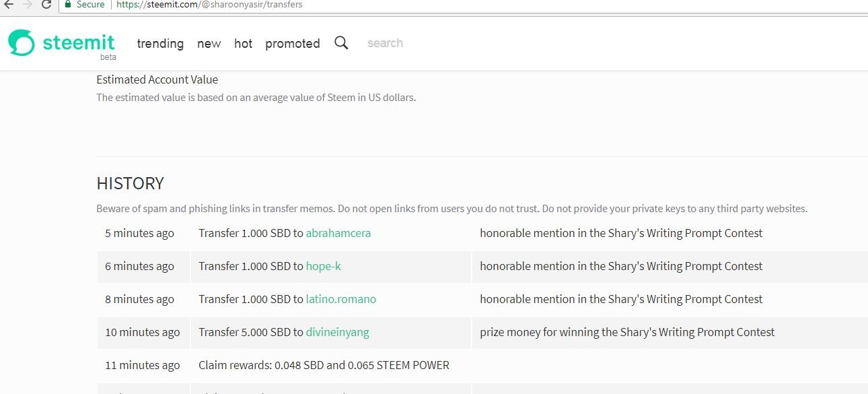Click the Secure padlock icon

point(67,4)
